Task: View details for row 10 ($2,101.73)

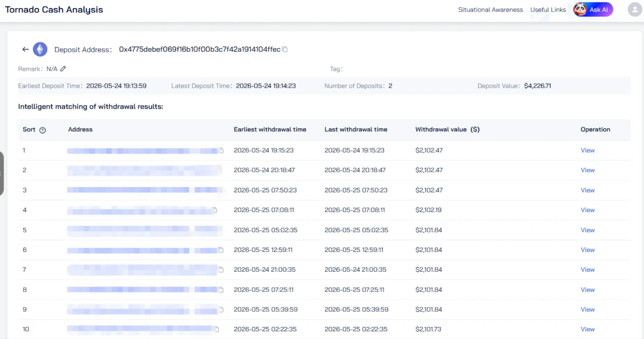Action: coord(587,329)
